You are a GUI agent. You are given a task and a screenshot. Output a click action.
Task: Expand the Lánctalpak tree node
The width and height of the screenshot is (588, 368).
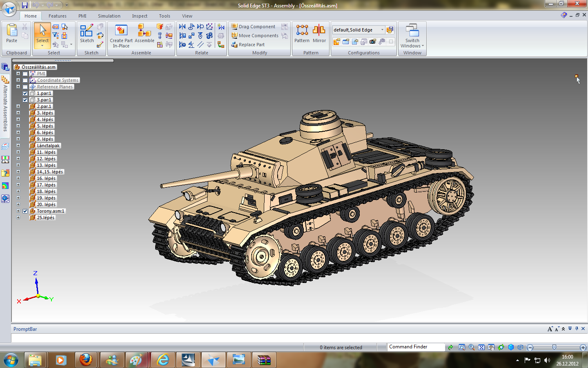pyautogui.click(x=18, y=146)
